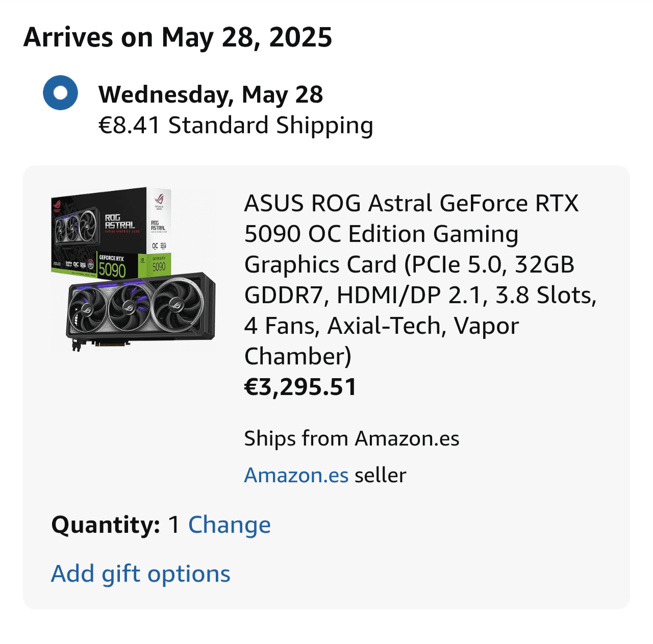Select the Wednesday, May 28 delivery radio button
The height and width of the screenshot is (644, 653).
pyautogui.click(x=60, y=93)
